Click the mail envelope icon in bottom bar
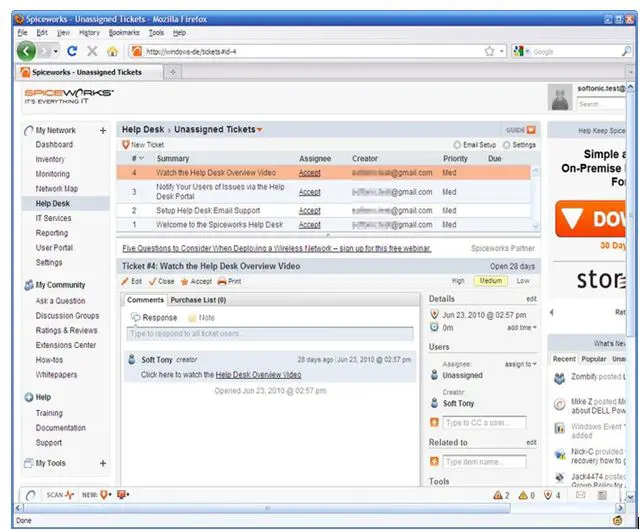Viewport: 640px width, 530px height. [x=580, y=495]
